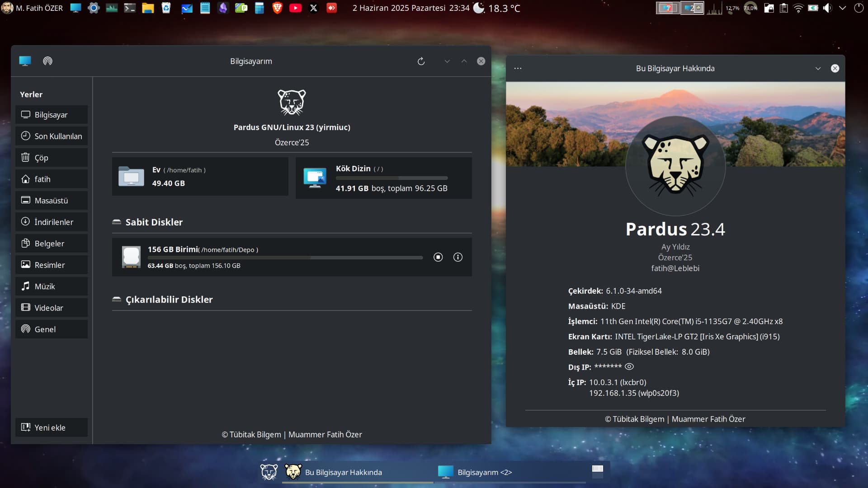Open the M. Fatih ÖZER user menu
The image size is (868, 488).
click(33, 8)
